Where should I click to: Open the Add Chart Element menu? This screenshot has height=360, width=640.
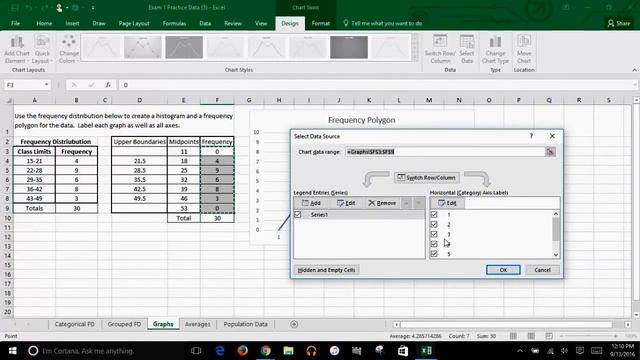[x=17, y=49]
